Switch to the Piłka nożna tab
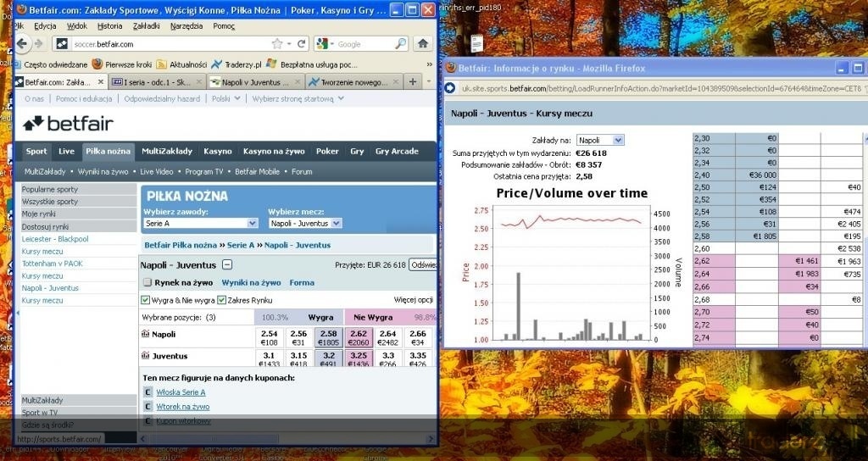 pyautogui.click(x=108, y=151)
